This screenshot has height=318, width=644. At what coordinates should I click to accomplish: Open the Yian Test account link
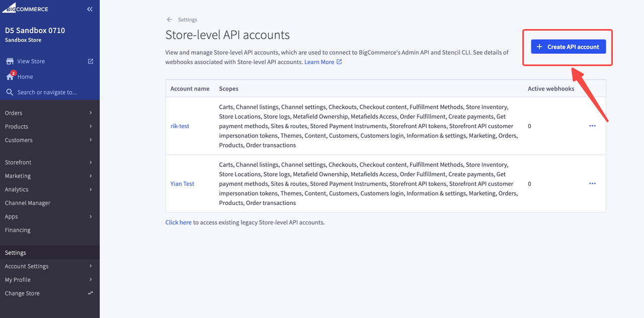pyautogui.click(x=182, y=184)
